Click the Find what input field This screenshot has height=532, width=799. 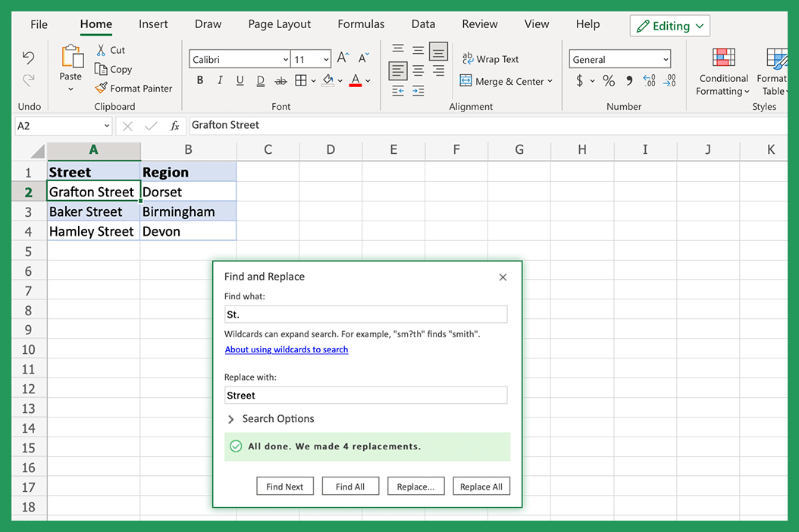[366, 314]
